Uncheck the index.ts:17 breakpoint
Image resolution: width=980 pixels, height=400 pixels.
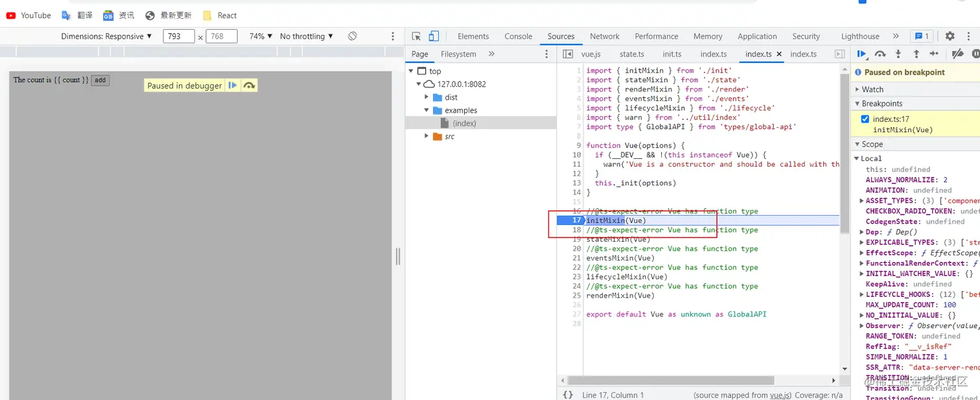865,119
